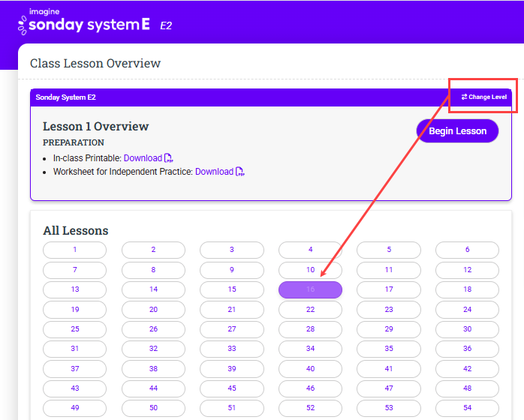Download the In-class Printable file

[143, 158]
